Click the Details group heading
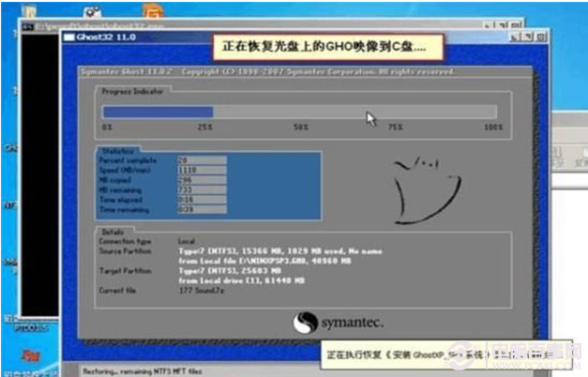588x377 pixels. pyautogui.click(x=113, y=232)
